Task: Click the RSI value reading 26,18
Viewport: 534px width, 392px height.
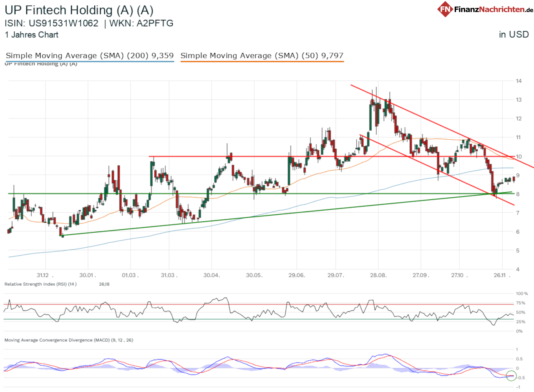Action: (x=103, y=284)
